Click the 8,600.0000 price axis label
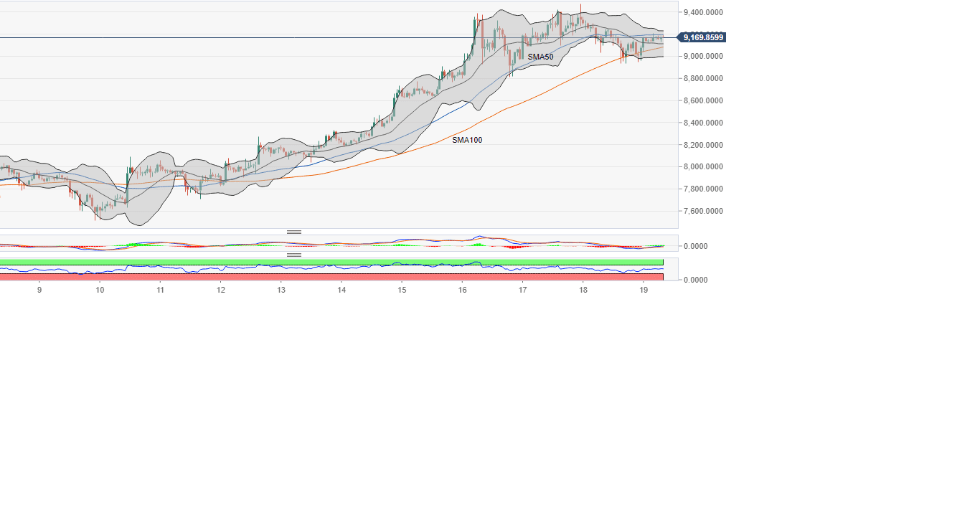Screen dimensions: 980x510 [703, 101]
